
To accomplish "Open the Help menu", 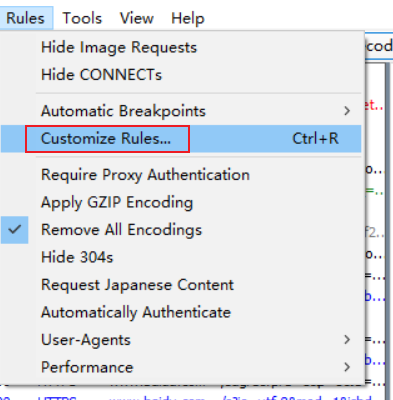I will point(187,18).
